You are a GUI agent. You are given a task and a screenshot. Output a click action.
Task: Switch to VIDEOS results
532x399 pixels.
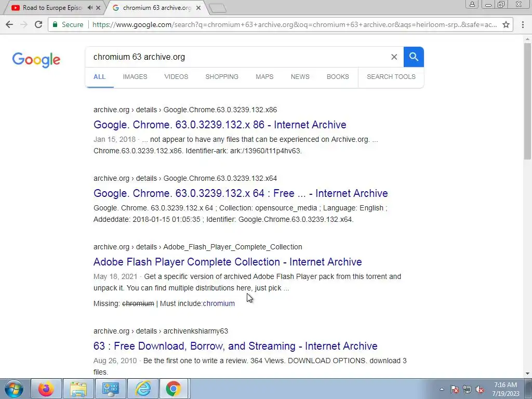[x=176, y=77]
